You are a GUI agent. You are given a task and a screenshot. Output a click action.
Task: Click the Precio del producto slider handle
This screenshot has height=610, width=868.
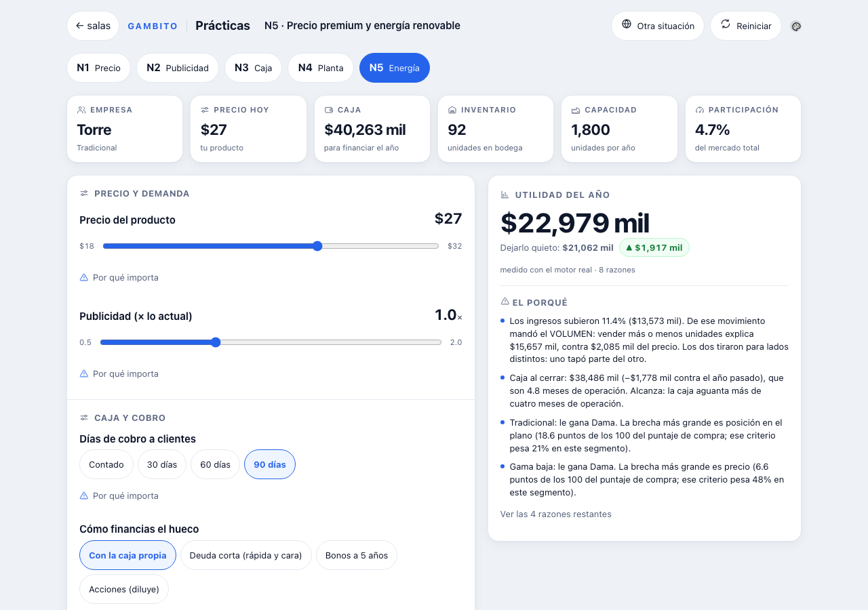[317, 246]
